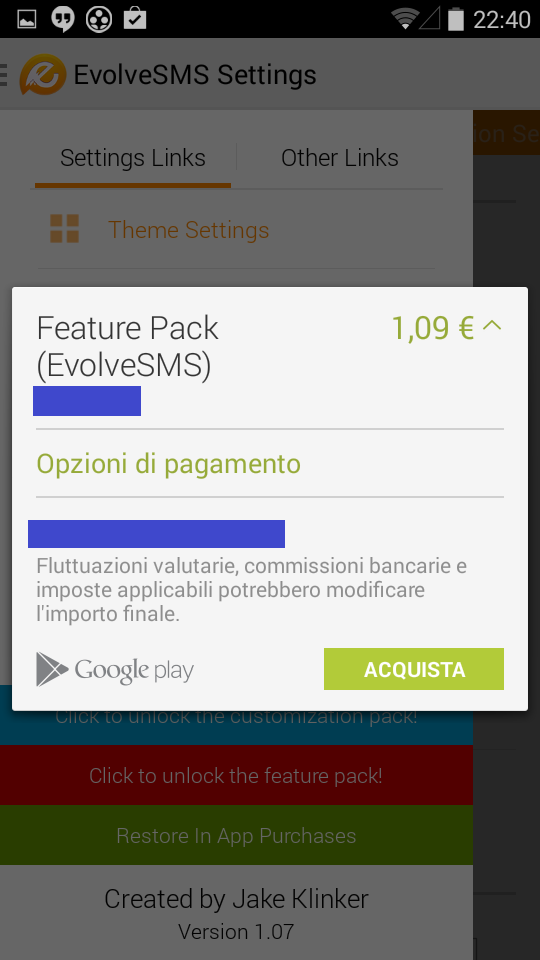Switch to the Settings Links tab
540x960 pixels.
133,159
